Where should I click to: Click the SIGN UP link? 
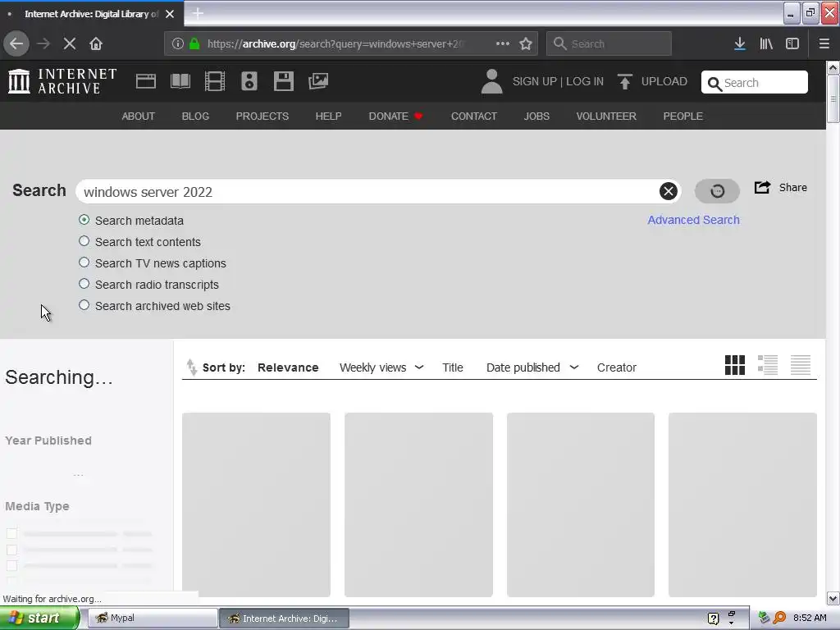(x=535, y=81)
